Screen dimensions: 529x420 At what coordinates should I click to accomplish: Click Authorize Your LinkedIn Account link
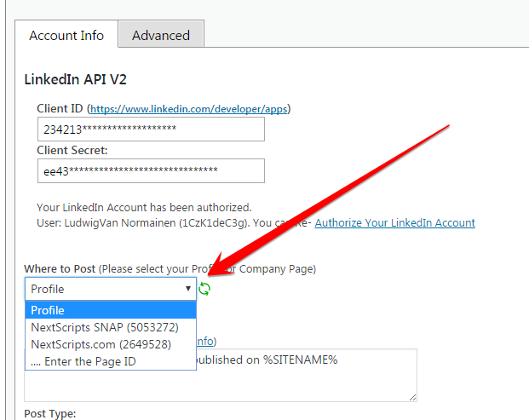pos(394,223)
